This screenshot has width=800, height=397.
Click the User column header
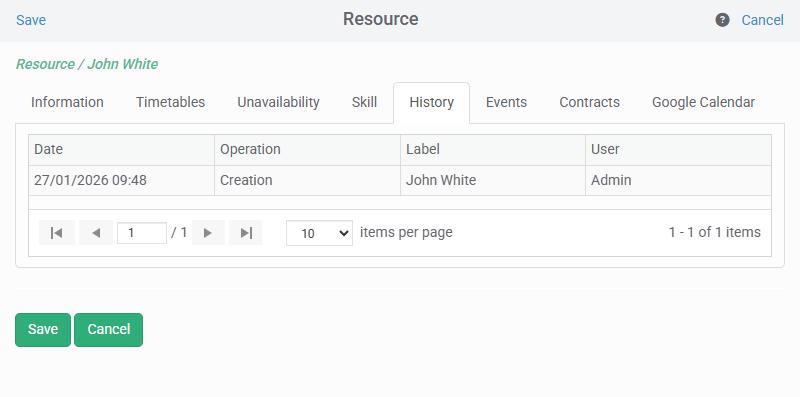click(679, 150)
